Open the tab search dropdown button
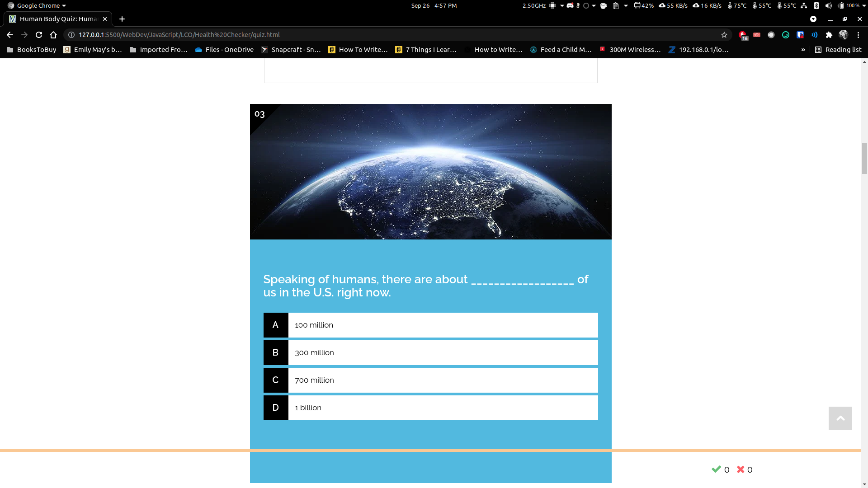 (x=813, y=19)
